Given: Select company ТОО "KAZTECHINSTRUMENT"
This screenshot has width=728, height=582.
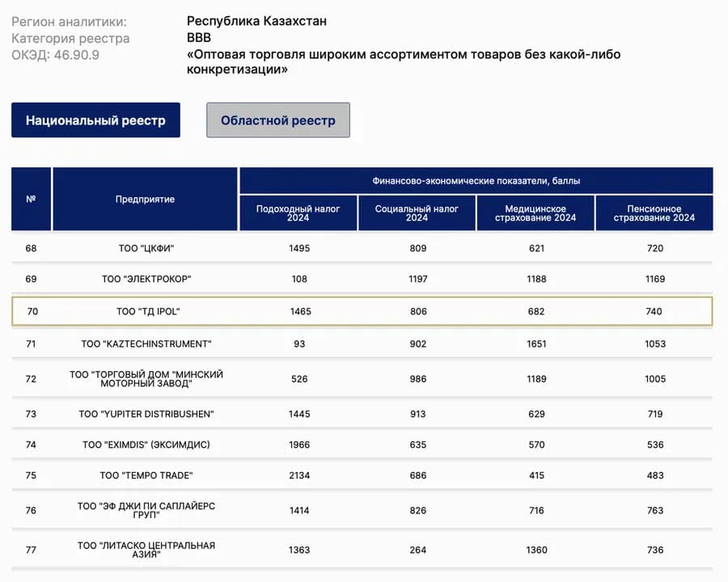Looking at the screenshot, I should click(x=146, y=344).
